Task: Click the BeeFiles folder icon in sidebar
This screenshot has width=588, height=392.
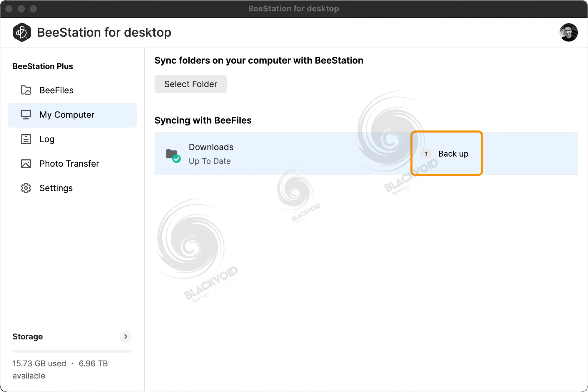Action: tap(26, 90)
